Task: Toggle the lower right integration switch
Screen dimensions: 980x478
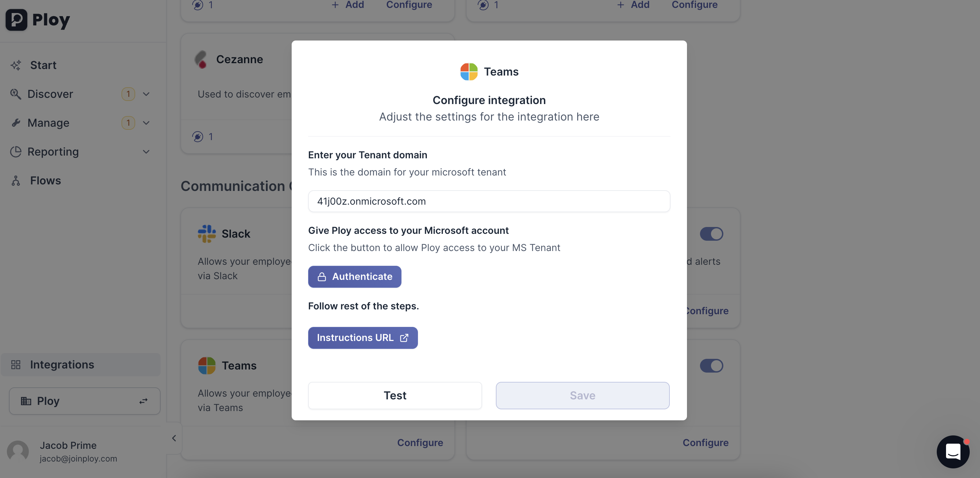Action: [711, 366]
